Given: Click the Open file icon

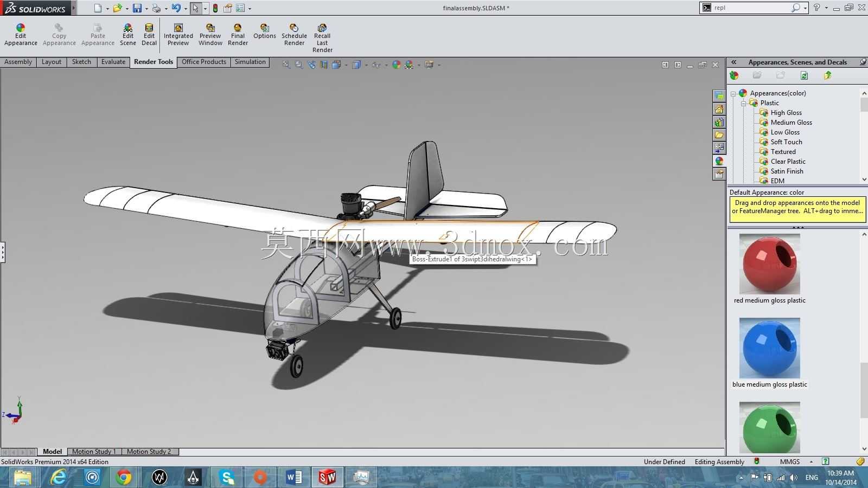Looking at the screenshot, I should [117, 8].
